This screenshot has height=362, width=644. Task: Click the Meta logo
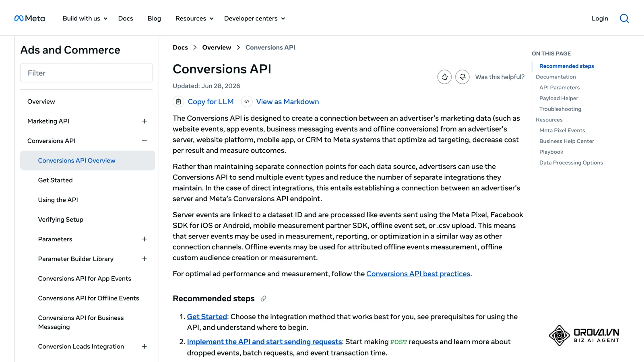(x=29, y=19)
